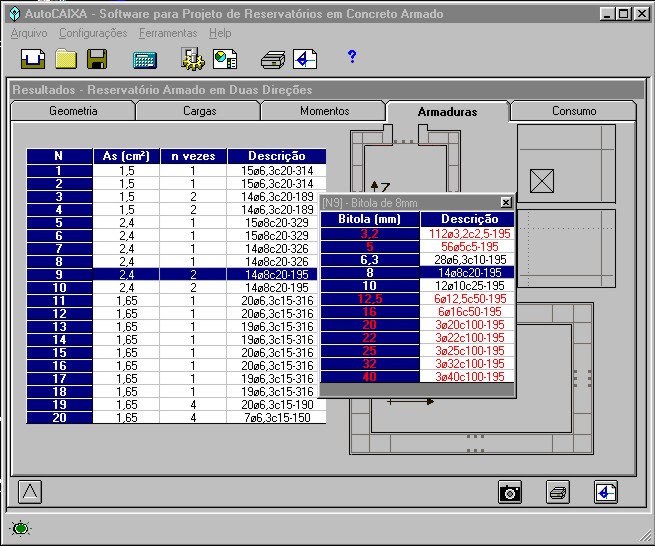Screen dimensions: 655x546
Task: Select bitola 20 in popup
Action: pos(370,325)
